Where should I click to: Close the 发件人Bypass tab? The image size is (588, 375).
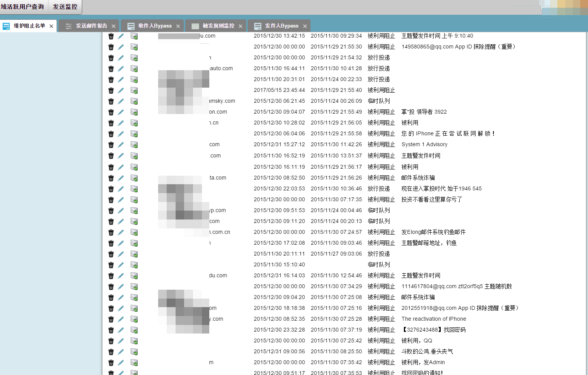click(305, 26)
